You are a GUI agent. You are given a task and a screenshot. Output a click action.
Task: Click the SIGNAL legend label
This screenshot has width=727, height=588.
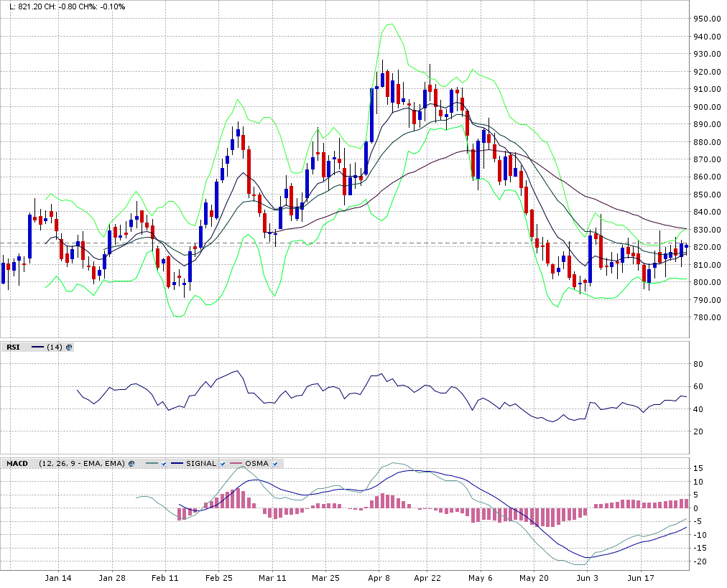click(200, 464)
